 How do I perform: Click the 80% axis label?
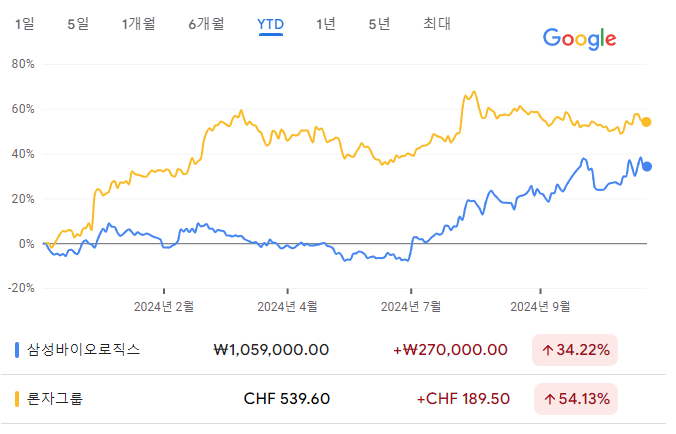[x=23, y=64]
